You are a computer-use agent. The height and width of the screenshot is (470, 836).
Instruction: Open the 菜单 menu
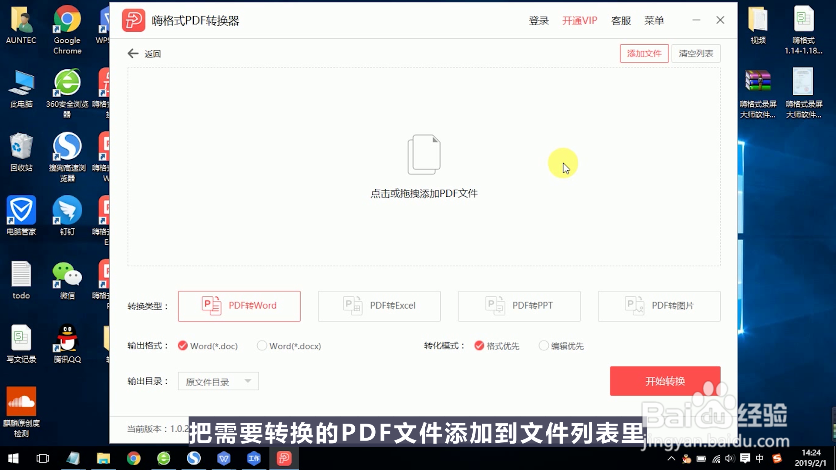pos(654,21)
